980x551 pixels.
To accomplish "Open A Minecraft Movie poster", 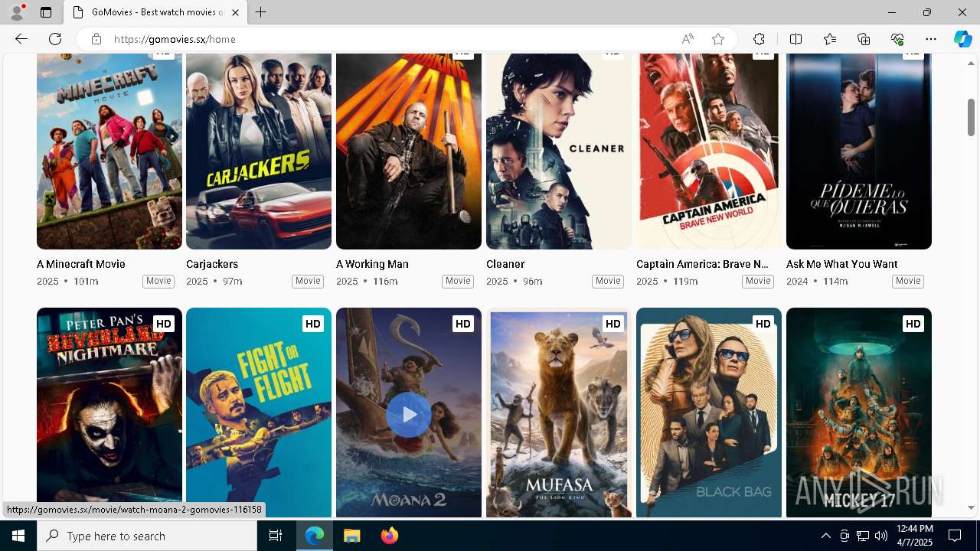I will (109, 152).
